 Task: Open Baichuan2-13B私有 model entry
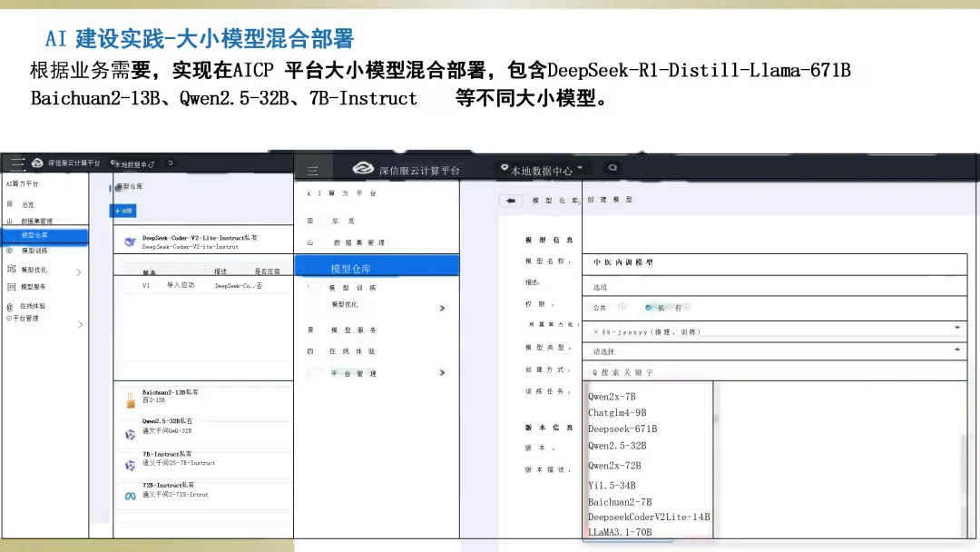click(x=170, y=392)
